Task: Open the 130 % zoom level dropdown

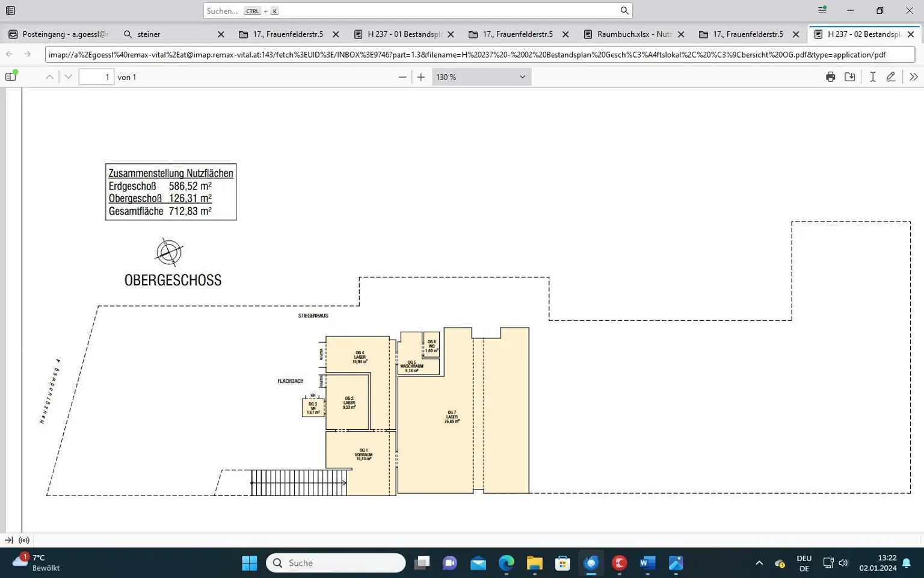Action: coord(481,77)
